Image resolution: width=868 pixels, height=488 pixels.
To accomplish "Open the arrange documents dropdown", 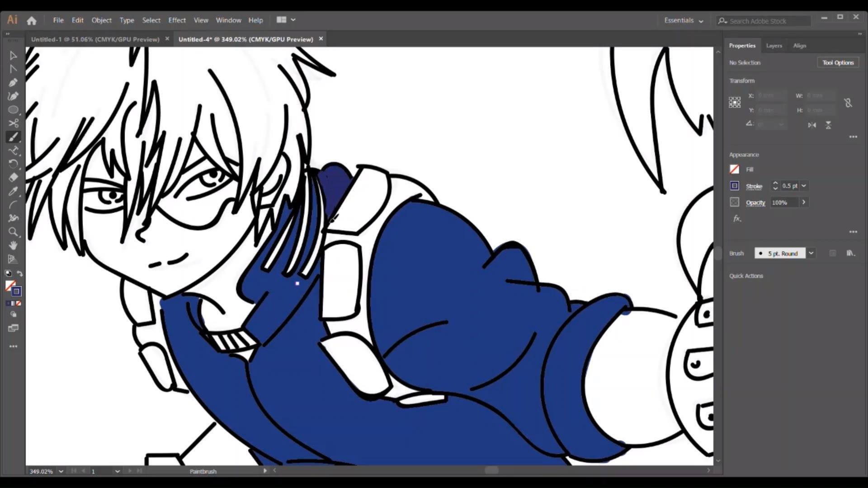I will pyautogui.click(x=286, y=20).
